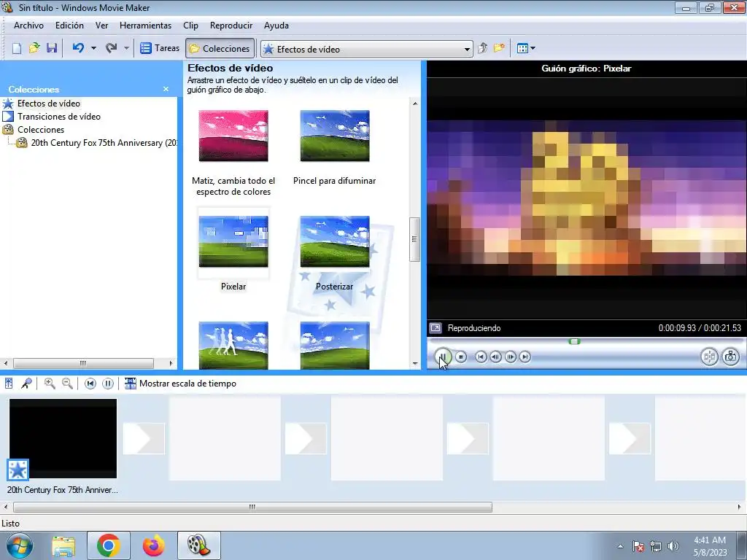Open the Edición menu
Screen dimensions: 747x560
69,26
